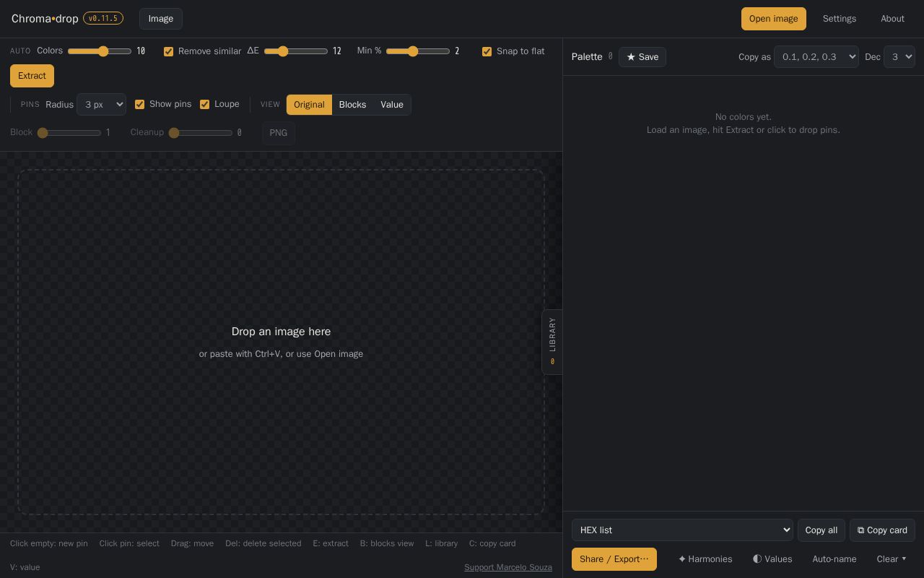
Task: Disable Show pins checkbox
Action: (x=140, y=104)
